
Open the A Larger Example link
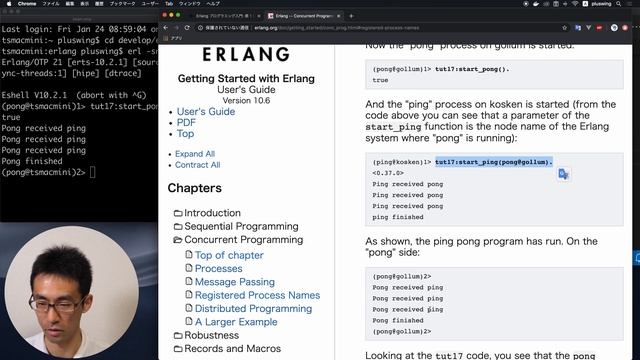pos(236,322)
